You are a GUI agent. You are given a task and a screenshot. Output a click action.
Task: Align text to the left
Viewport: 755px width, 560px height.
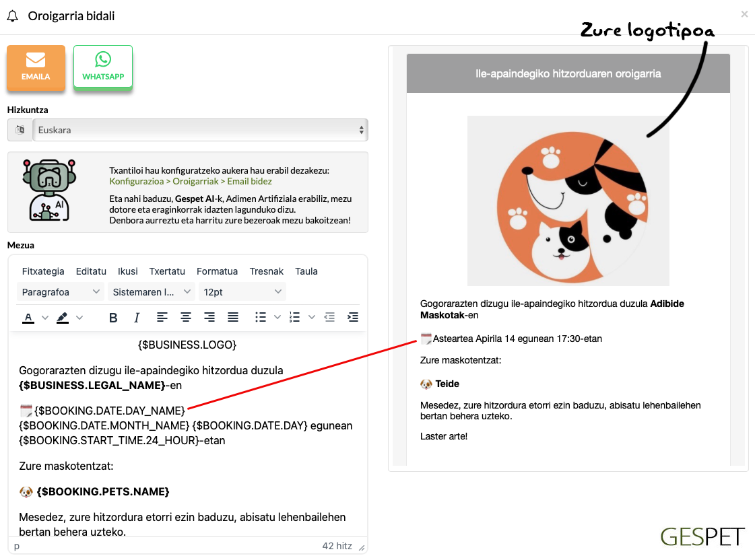tap(162, 317)
